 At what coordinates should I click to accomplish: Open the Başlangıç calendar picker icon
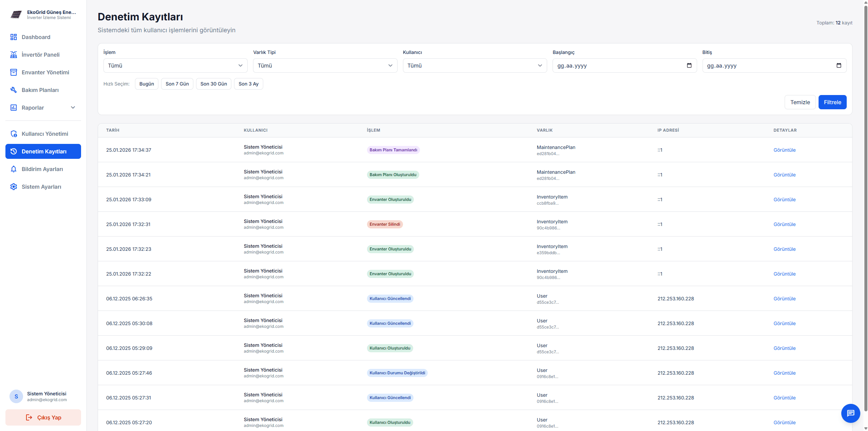(x=689, y=65)
